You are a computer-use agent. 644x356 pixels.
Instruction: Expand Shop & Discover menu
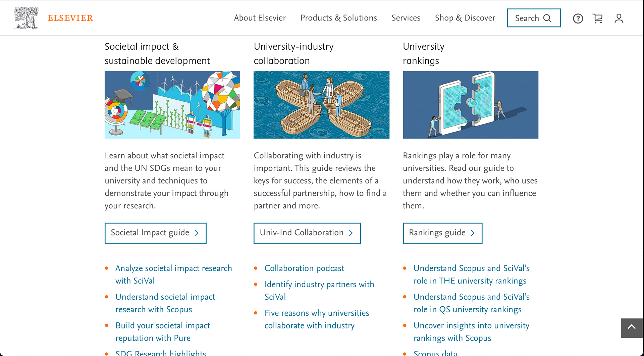[x=465, y=18]
